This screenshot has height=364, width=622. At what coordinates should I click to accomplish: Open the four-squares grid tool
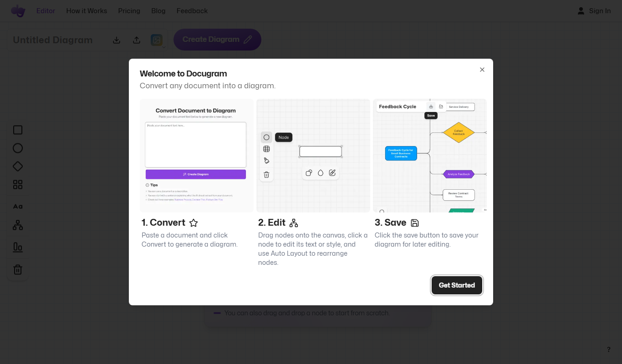[x=18, y=185]
